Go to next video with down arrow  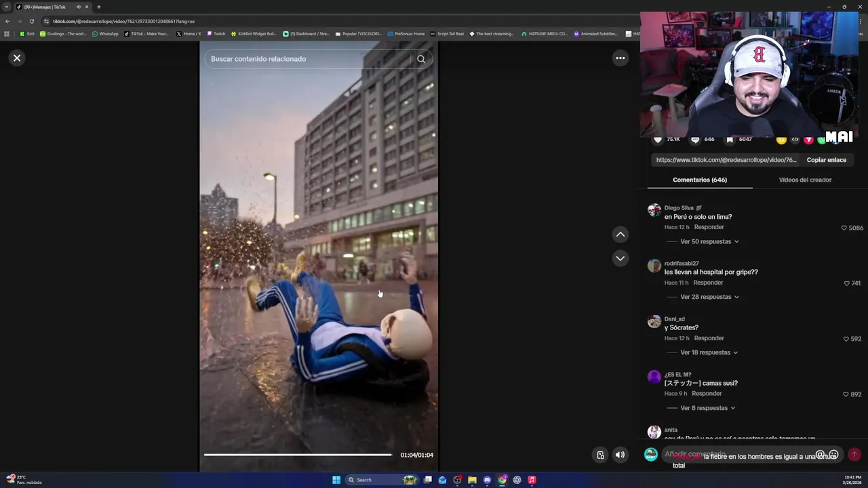[x=620, y=258]
